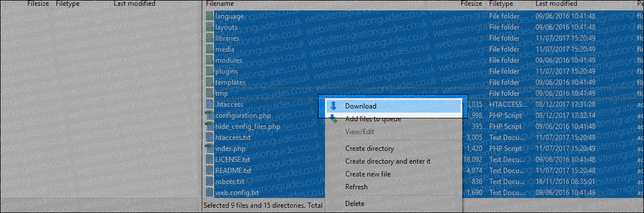644x213 pixels.
Task: Click the hide_config_files.php file icon
Action: click(209, 127)
